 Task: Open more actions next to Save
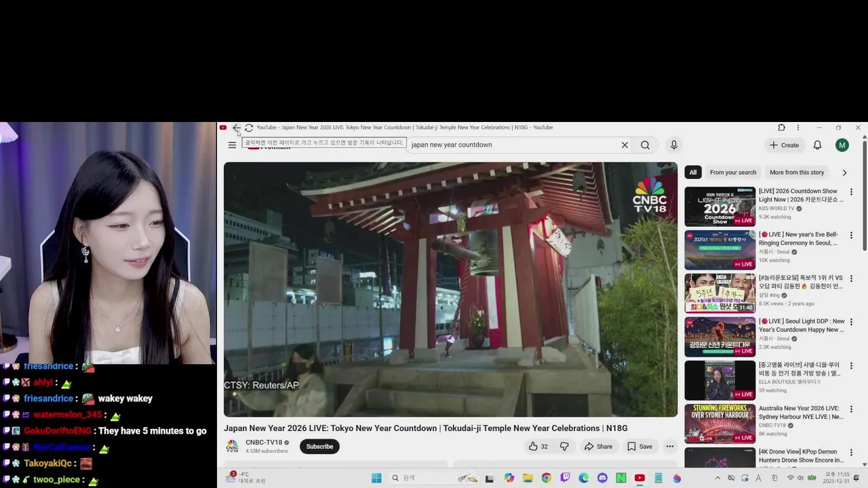click(670, 447)
